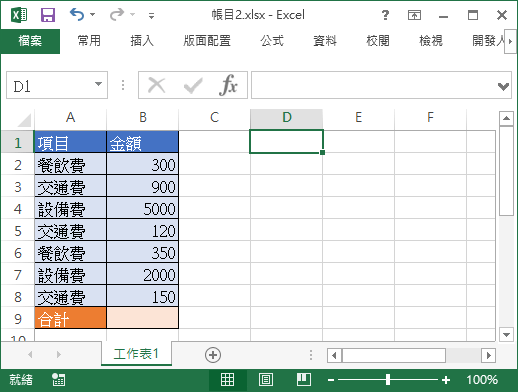Open the 版面配置 tab
The width and height of the screenshot is (518, 392).
(x=207, y=41)
